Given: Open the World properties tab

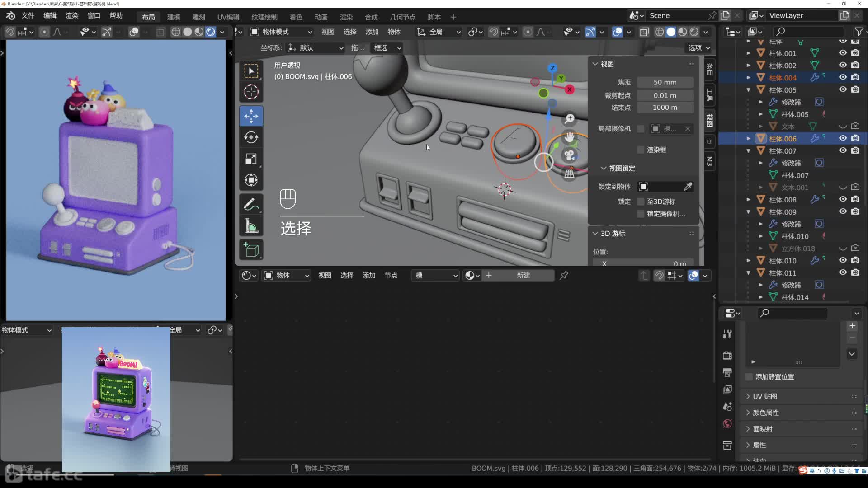Looking at the screenshot, I should (x=727, y=423).
